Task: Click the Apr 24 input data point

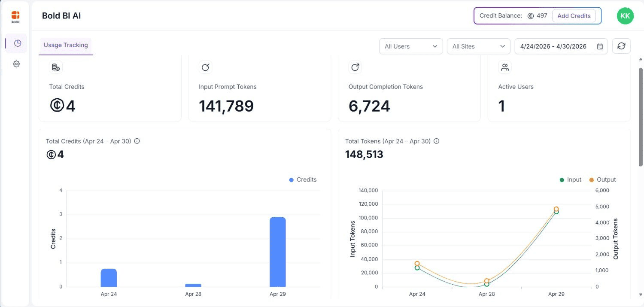Action: [x=417, y=267]
